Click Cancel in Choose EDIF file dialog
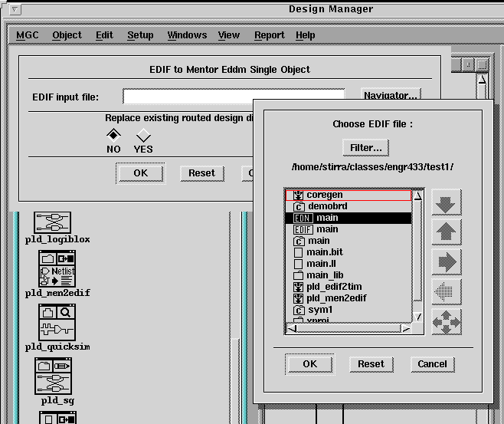The width and height of the screenshot is (504, 424). (432, 363)
